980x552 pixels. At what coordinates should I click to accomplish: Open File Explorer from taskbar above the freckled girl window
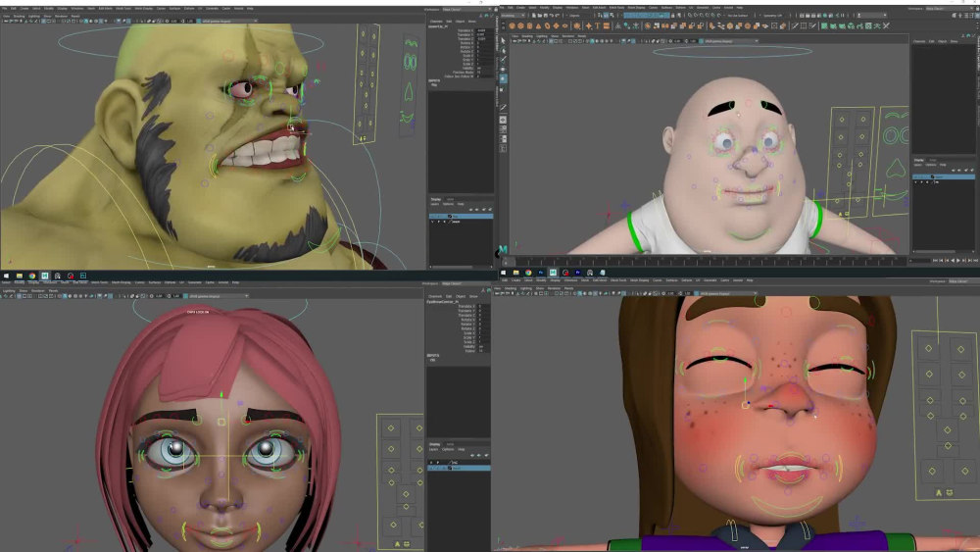point(516,273)
